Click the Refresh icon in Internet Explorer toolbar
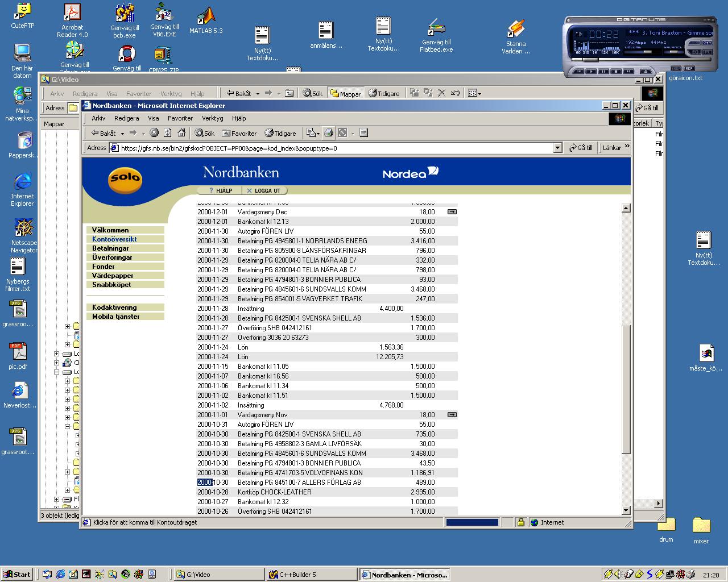This screenshot has height=582, width=728. (168, 133)
